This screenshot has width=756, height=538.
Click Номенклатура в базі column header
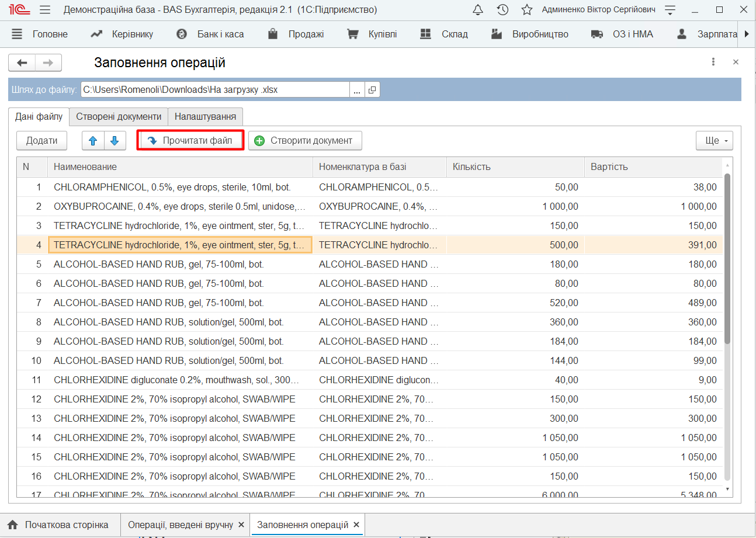(380, 167)
